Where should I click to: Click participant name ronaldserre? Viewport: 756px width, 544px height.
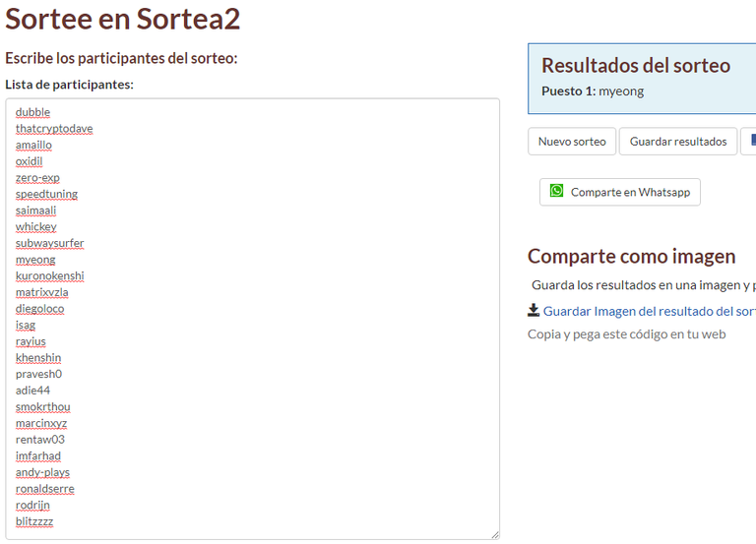click(45, 489)
